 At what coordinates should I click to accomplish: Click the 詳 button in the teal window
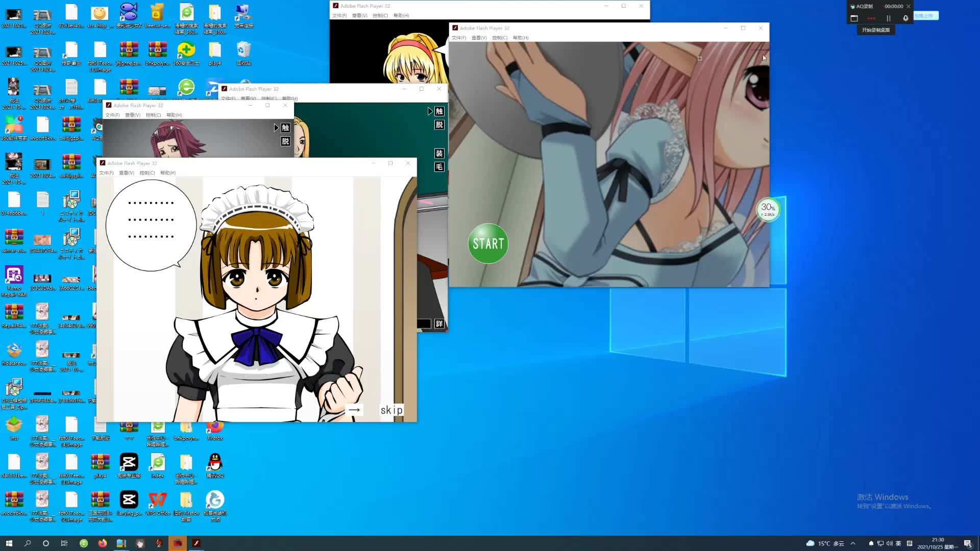[x=439, y=324]
